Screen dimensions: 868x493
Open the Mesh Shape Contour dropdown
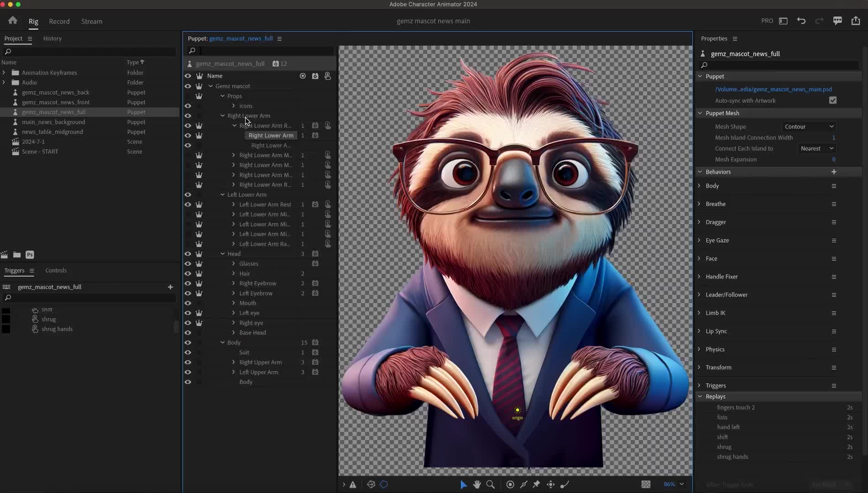[x=809, y=126]
